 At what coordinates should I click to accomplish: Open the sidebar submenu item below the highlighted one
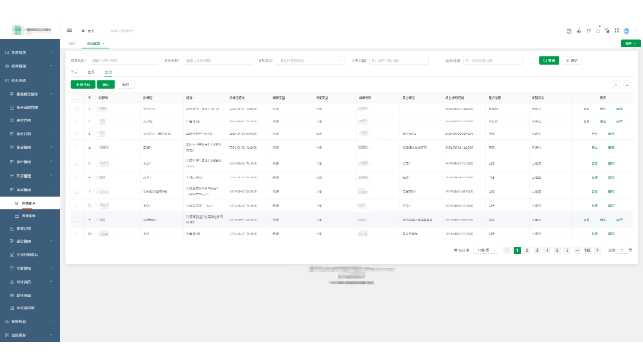pyautogui.click(x=30, y=215)
